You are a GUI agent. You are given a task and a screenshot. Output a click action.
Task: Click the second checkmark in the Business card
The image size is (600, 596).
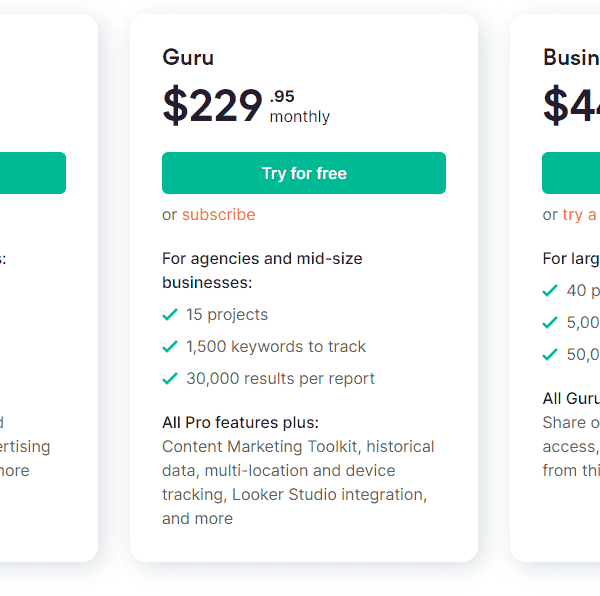pos(550,322)
